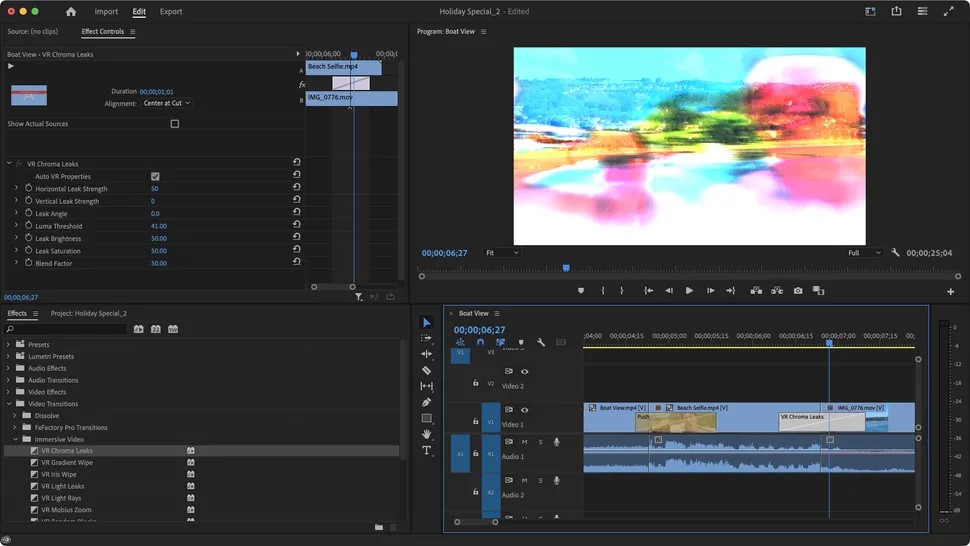This screenshot has width=970, height=546.
Task: Open the Export tab
Action: pyautogui.click(x=171, y=12)
